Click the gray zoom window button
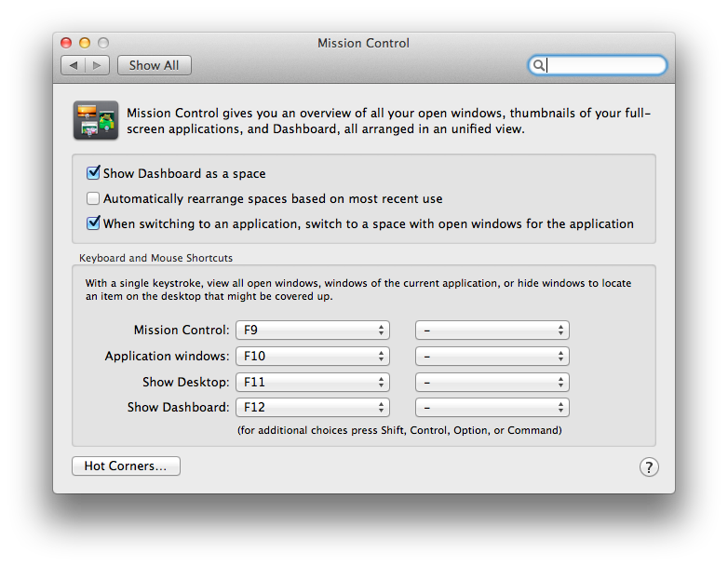The height and width of the screenshot is (567, 728). (x=103, y=43)
